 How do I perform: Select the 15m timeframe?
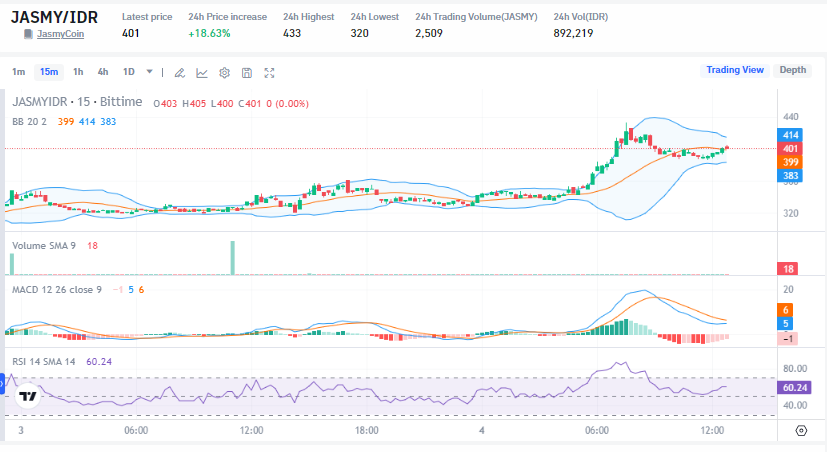[x=48, y=72]
